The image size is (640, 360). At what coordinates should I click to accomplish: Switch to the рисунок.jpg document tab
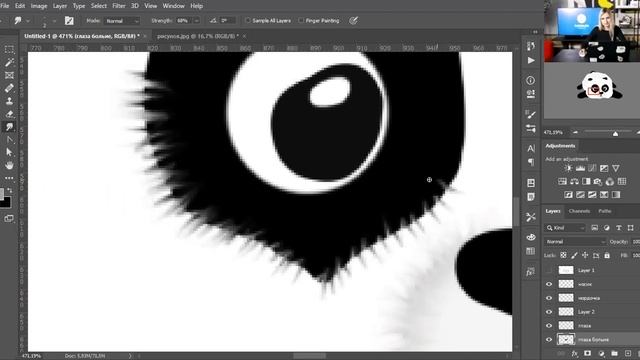[198, 36]
